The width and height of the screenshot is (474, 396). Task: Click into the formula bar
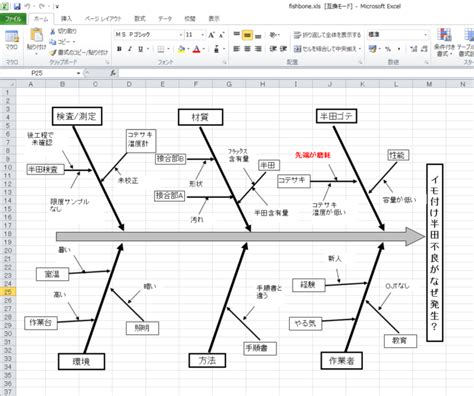point(295,73)
